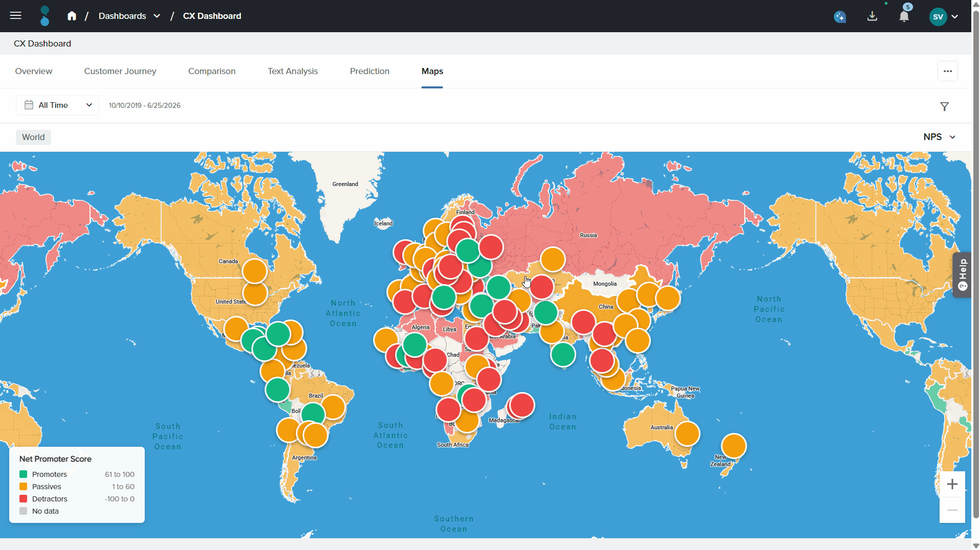
Task: Click the Net Promoter Score legend title
Action: [55, 459]
